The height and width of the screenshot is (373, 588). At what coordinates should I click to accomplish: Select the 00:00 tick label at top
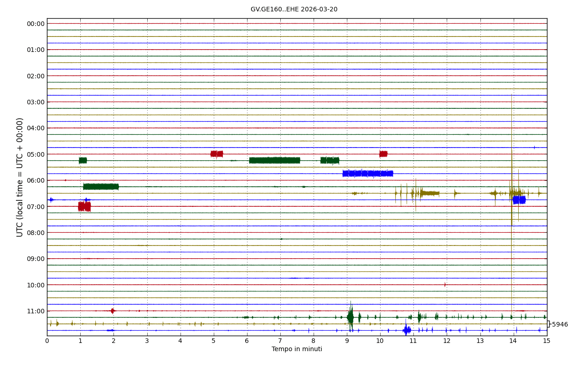36,24
